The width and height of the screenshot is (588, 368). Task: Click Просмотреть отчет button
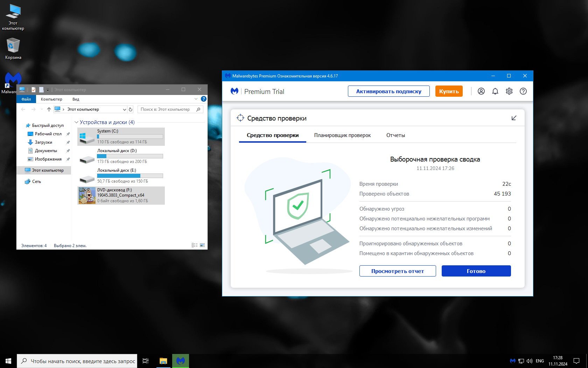pyautogui.click(x=398, y=271)
